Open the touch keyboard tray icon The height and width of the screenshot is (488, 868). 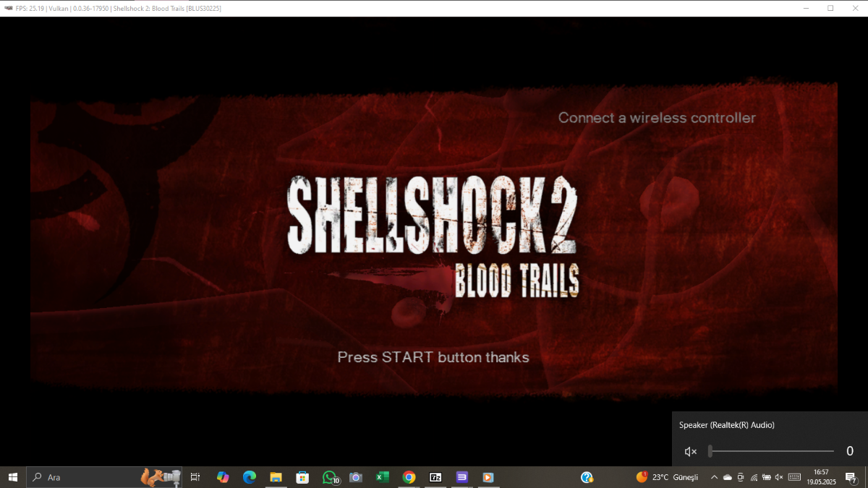point(794,477)
